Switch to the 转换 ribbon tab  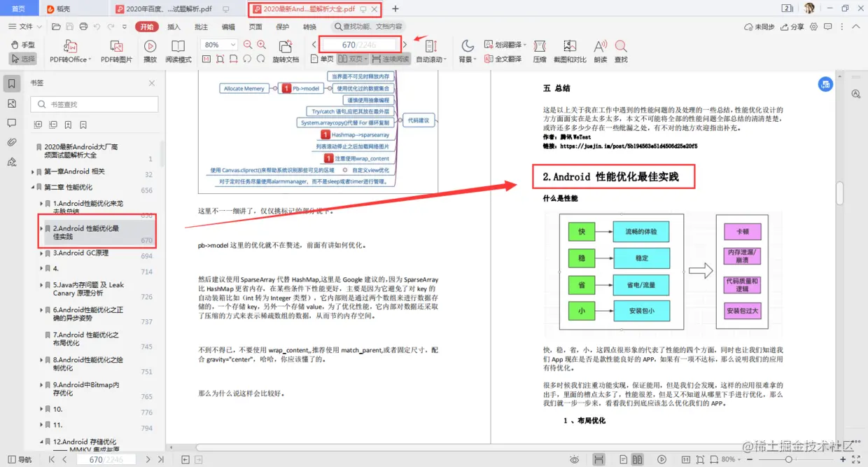point(309,27)
